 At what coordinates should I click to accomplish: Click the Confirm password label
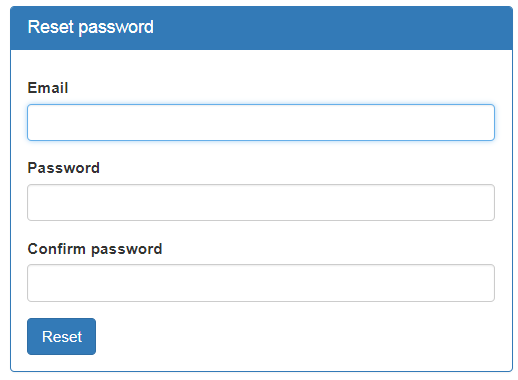(x=95, y=249)
